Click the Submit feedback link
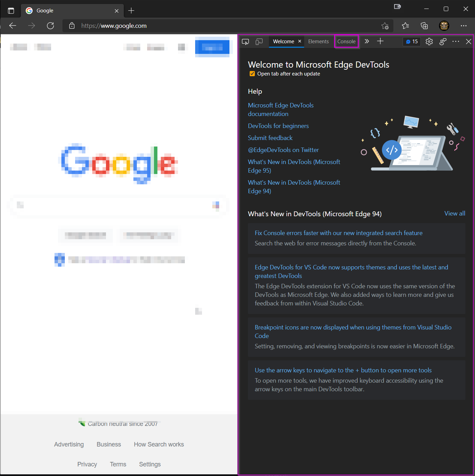 (270, 138)
